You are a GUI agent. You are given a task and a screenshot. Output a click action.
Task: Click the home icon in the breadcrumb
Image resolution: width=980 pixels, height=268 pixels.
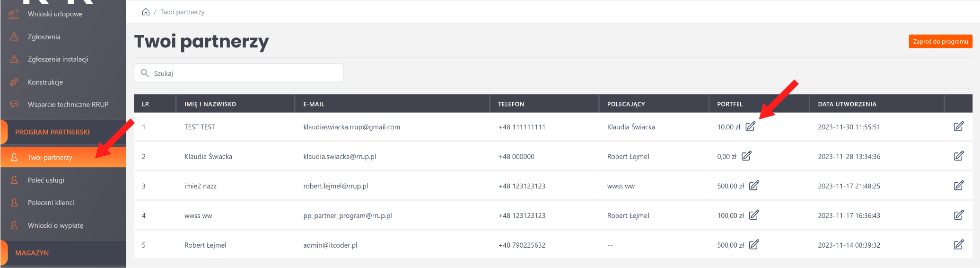(146, 12)
